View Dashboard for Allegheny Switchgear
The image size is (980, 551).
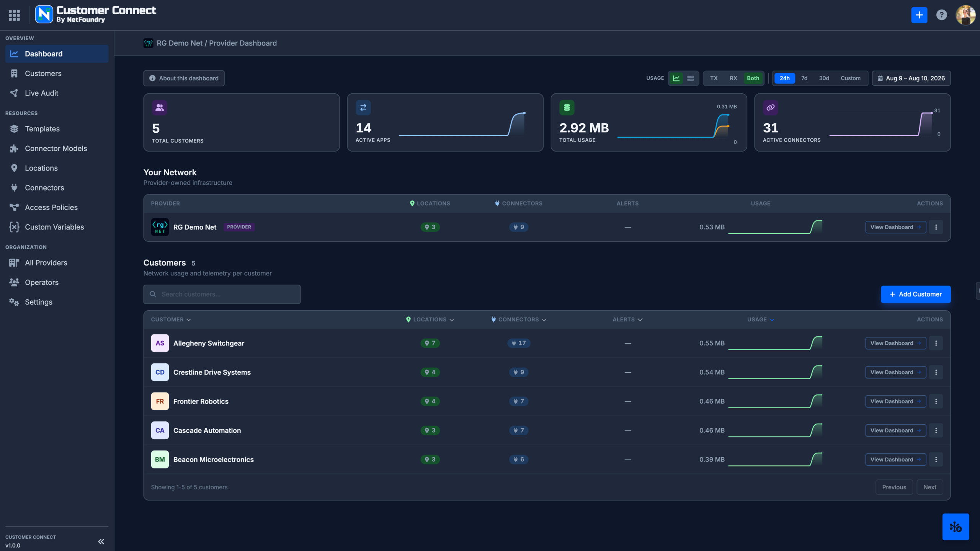pyautogui.click(x=895, y=343)
